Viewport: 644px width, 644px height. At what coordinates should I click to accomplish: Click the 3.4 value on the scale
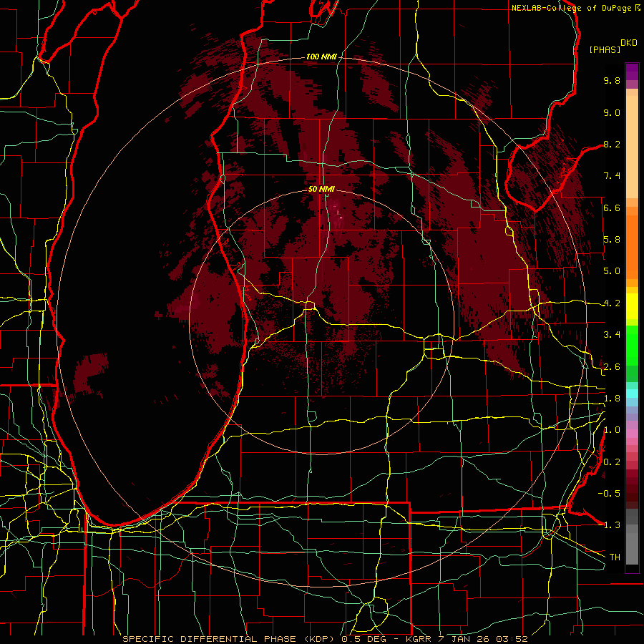click(x=612, y=335)
